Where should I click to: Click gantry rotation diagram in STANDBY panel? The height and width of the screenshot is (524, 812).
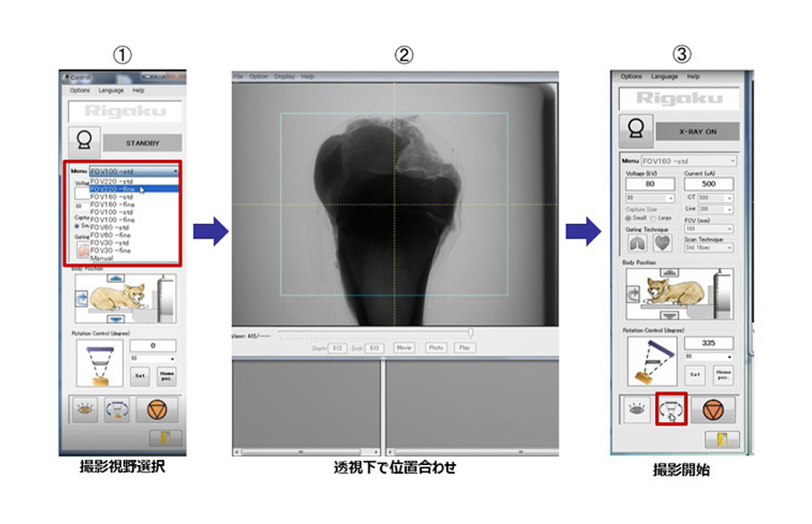[99, 362]
